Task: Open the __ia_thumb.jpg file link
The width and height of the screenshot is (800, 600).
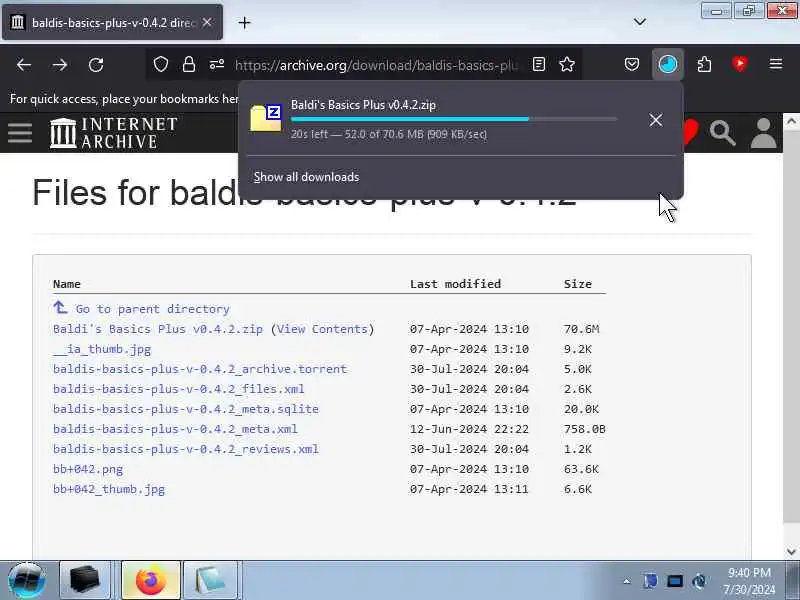Action: tap(102, 349)
